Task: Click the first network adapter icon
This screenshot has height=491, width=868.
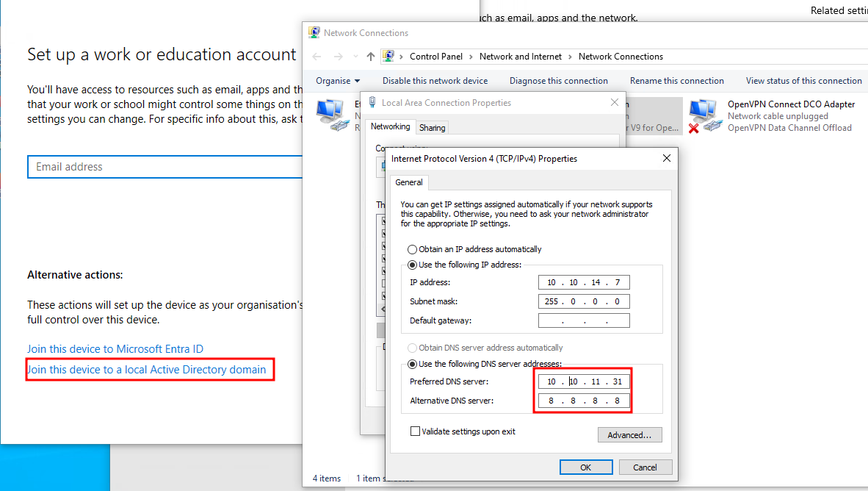Action: (331, 116)
